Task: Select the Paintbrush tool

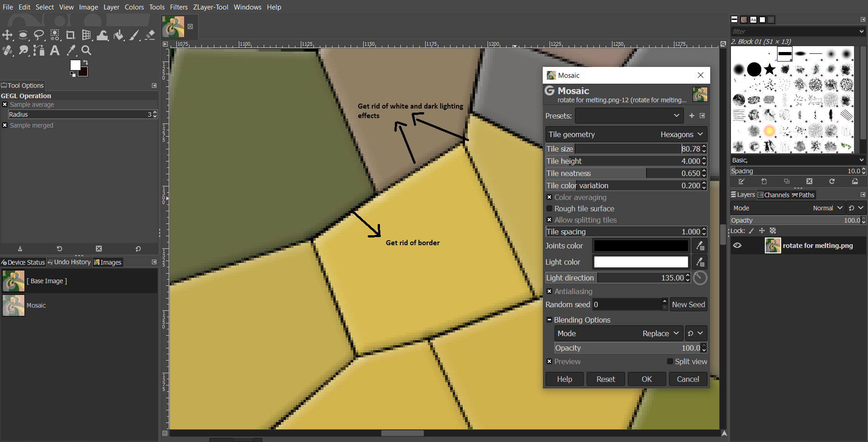Action: click(x=134, y=35)
